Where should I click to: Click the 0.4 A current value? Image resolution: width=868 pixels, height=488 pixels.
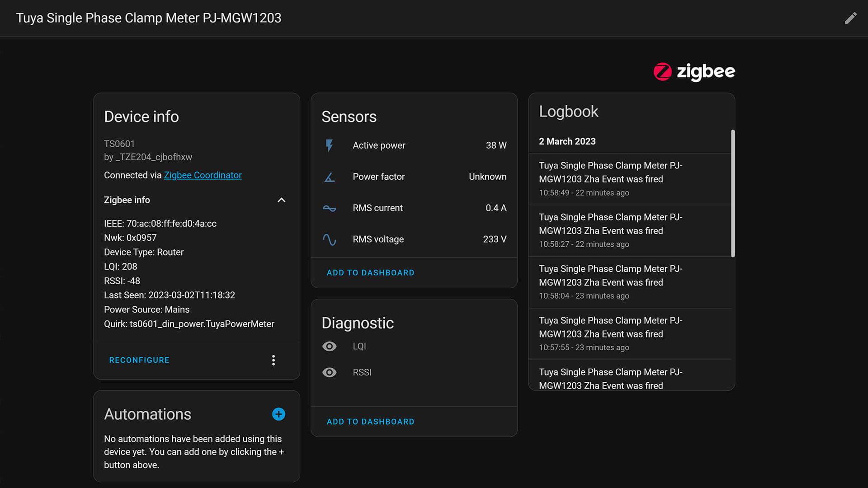pos(496,208)
